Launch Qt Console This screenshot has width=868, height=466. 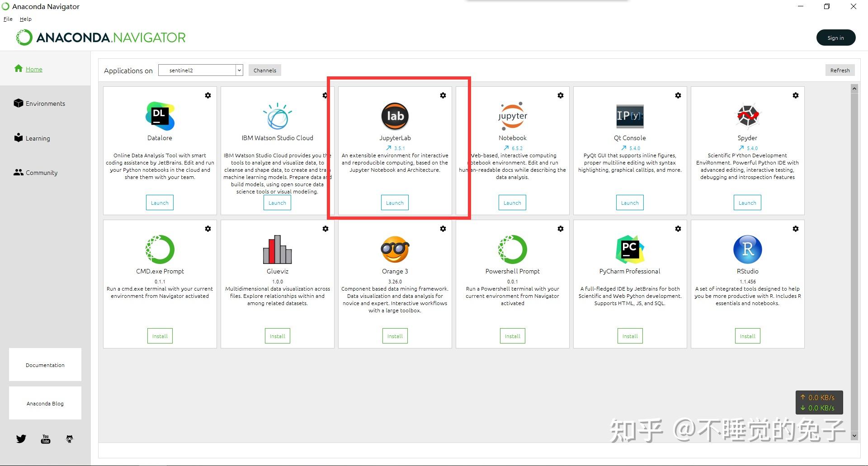pyautogui.click(x=630, y=202)
